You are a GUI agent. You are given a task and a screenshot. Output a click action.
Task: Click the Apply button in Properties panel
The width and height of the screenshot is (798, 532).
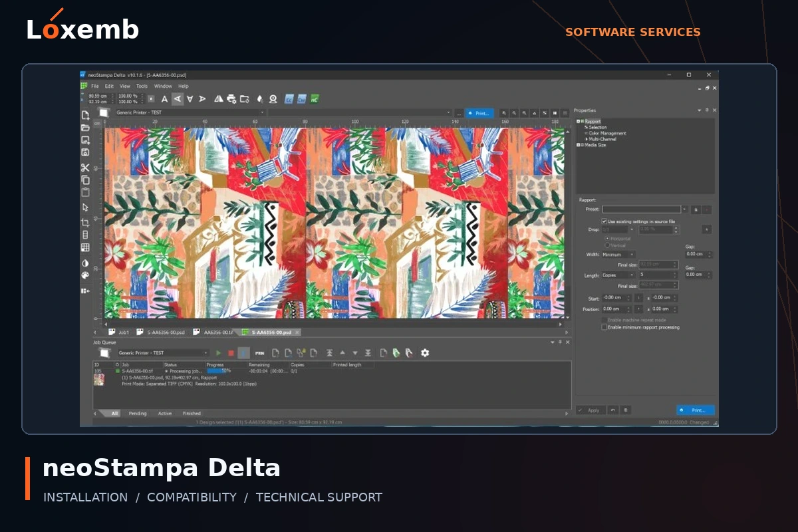[590, 410]
